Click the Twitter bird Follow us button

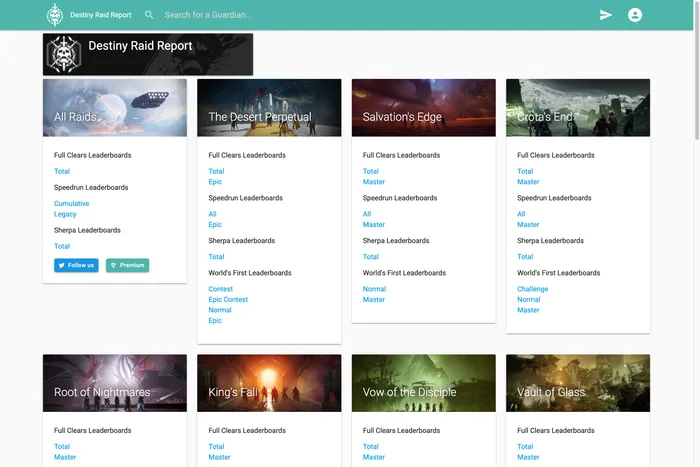click(76, 265)
